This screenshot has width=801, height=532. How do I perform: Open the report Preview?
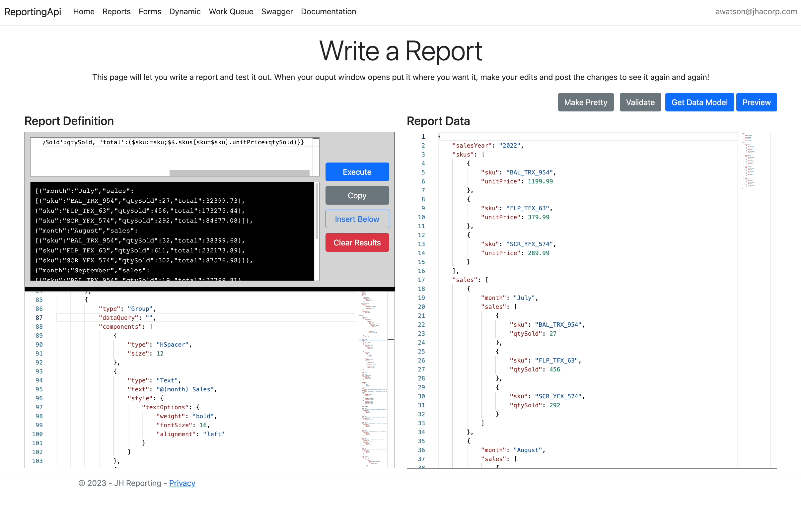(756, 102)
